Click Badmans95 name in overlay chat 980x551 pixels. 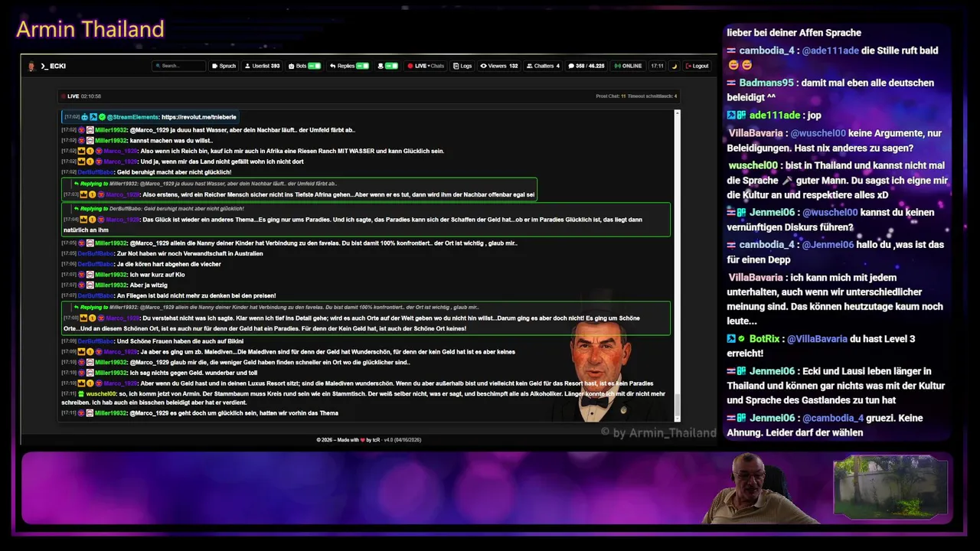tap(766, 83)
